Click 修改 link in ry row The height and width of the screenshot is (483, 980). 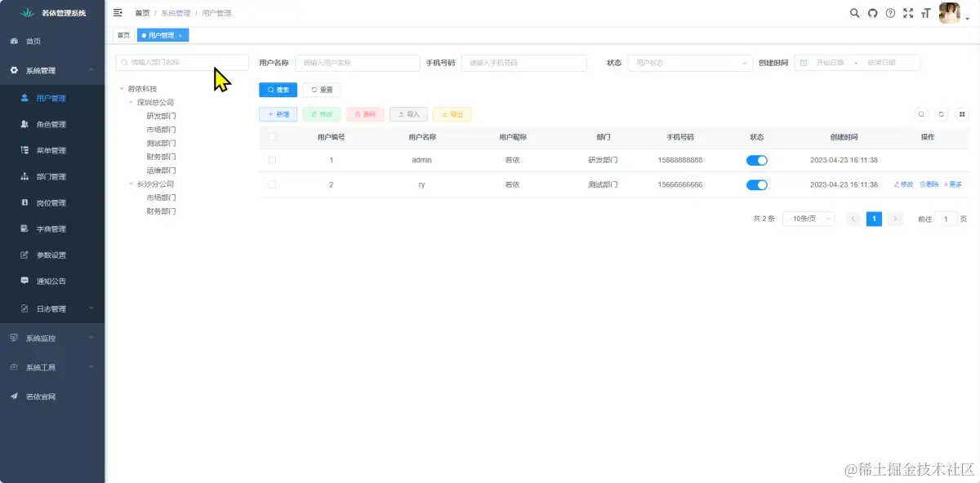(903, 185)
